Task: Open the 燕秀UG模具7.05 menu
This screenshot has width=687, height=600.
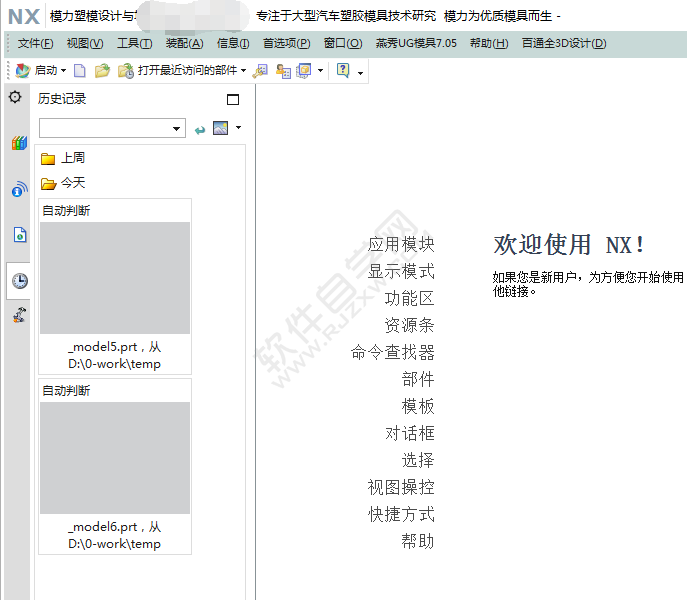Action: tap(416, 43)
